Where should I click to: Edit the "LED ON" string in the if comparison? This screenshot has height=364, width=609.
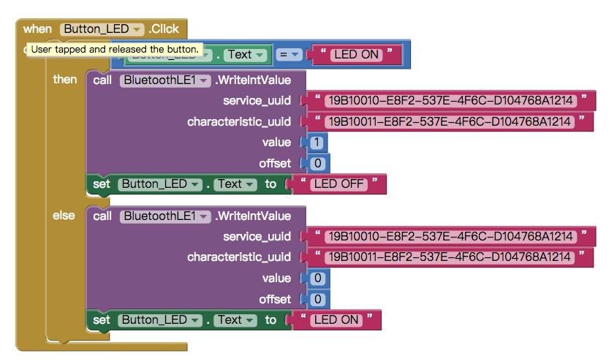click(x=357, y=55)
